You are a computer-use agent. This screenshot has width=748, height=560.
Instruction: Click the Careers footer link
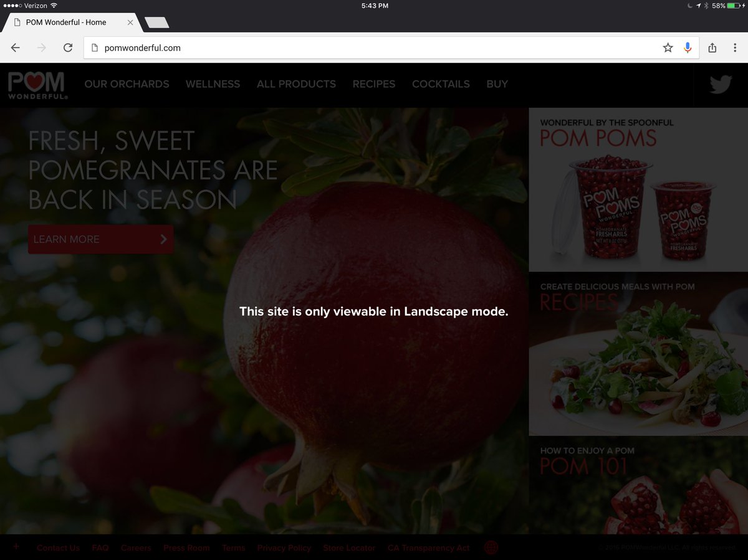point(136,548)
